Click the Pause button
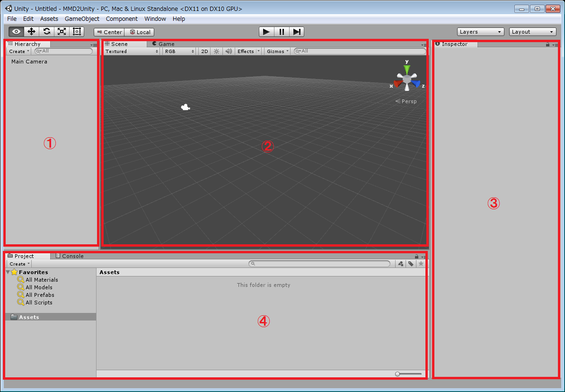Image resolution: width=565 pixels, height=392 pixels. click(x=282, y=32)
